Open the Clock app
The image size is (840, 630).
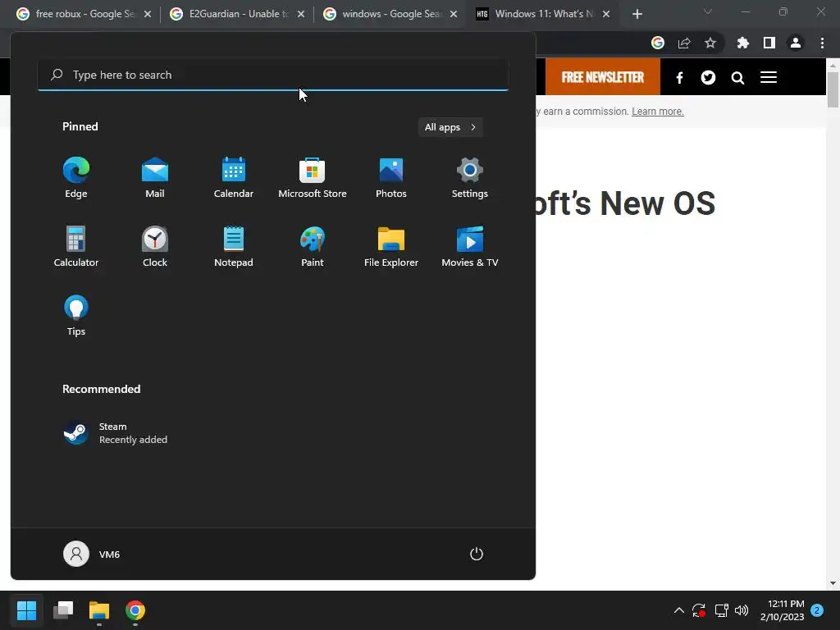point(155,246)
